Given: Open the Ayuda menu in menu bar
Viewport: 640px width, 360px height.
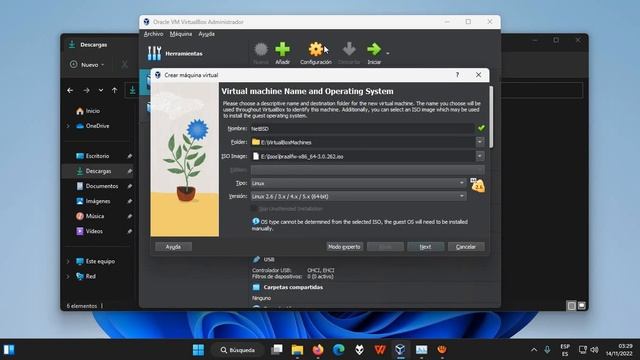Looking at the screenshot, I should (207, 34).
